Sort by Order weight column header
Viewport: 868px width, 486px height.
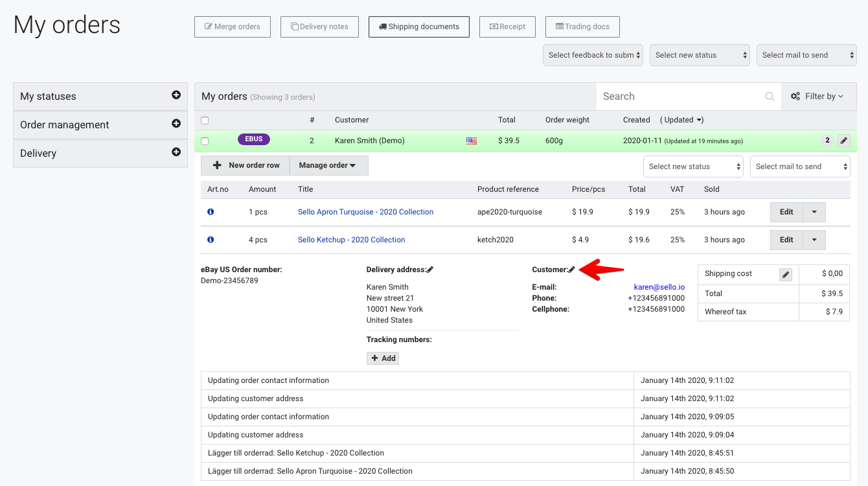point(567,120)
